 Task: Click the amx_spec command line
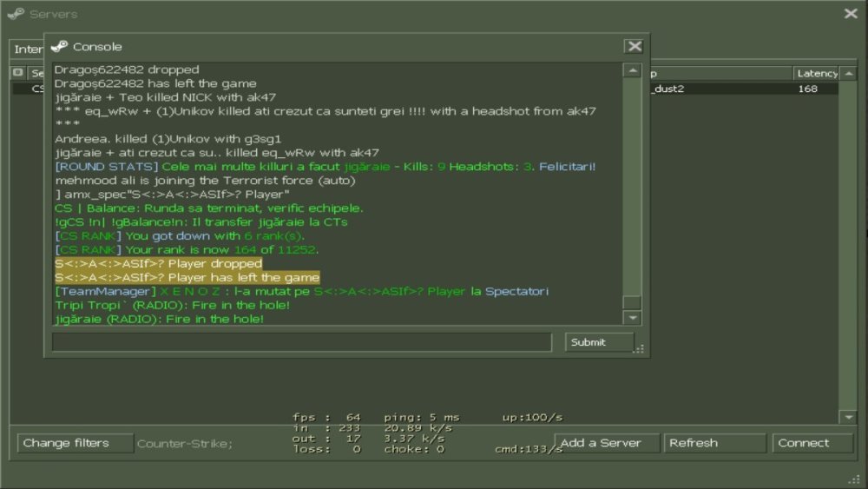pos(172,195)
